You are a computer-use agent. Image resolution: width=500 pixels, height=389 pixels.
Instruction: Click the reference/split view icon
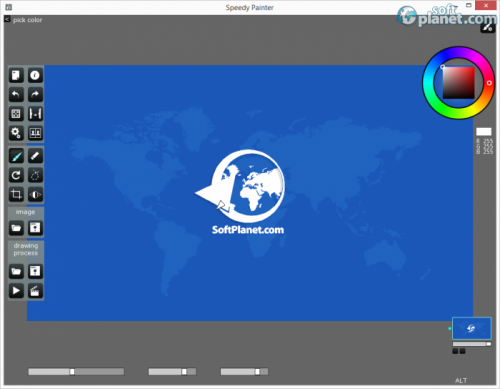click(x=35, y=133)
